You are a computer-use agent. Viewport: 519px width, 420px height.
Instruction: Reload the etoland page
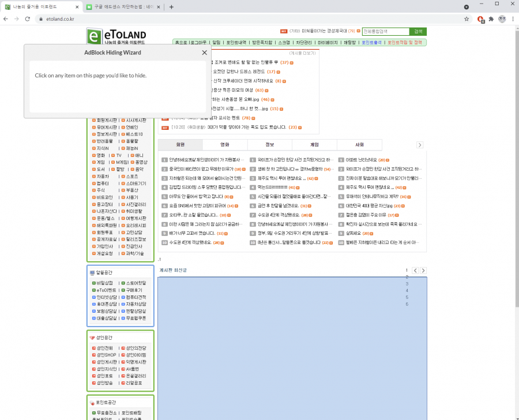click(x=28, y=19)
